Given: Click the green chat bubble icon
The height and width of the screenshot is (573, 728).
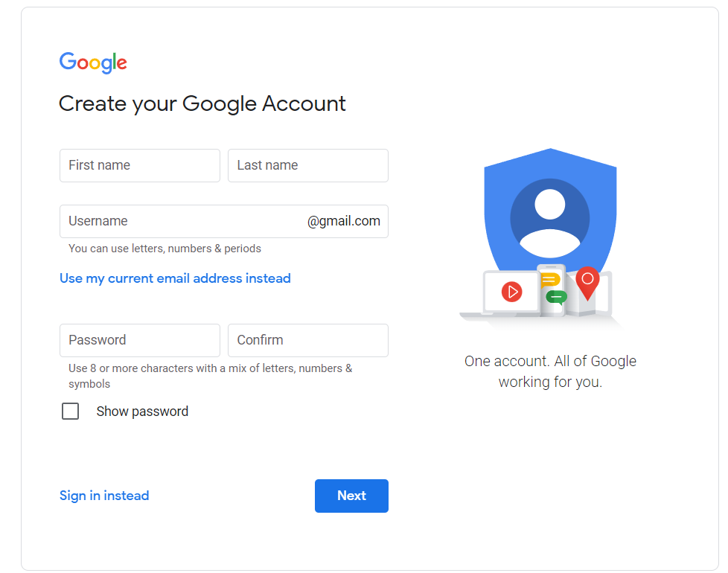Looking at the screenshot, I should coord(555,297).
